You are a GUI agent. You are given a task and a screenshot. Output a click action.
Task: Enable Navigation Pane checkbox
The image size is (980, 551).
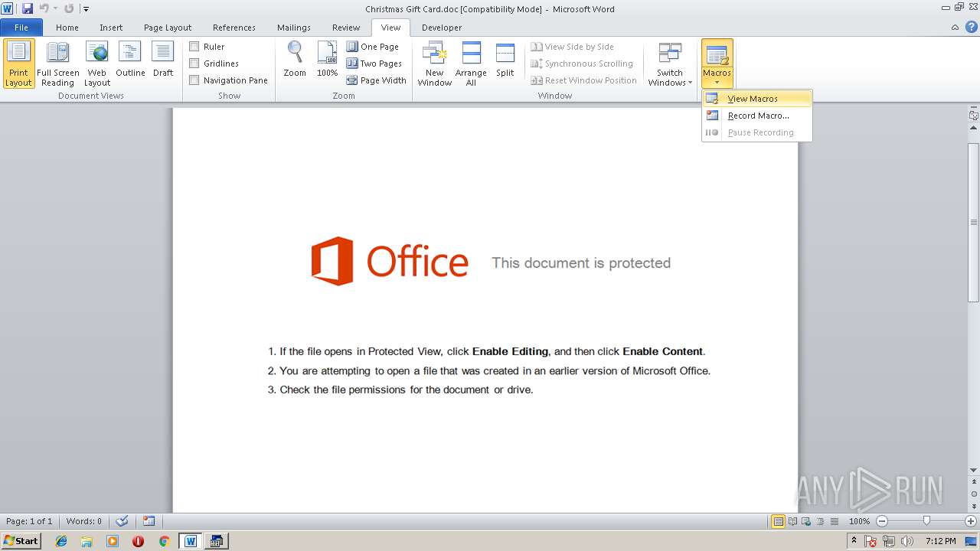pyautogui.click(x=194, y=80)
